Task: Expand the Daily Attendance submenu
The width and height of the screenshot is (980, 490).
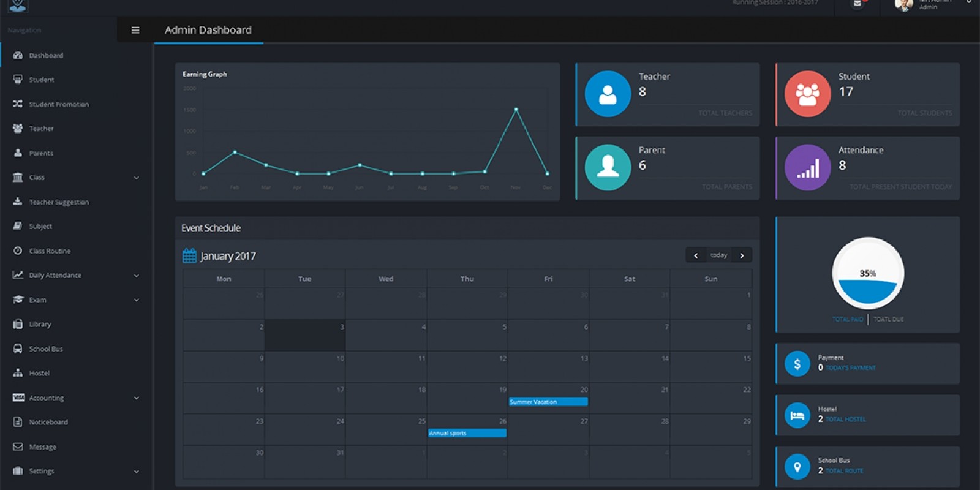Action: (137, 276)
